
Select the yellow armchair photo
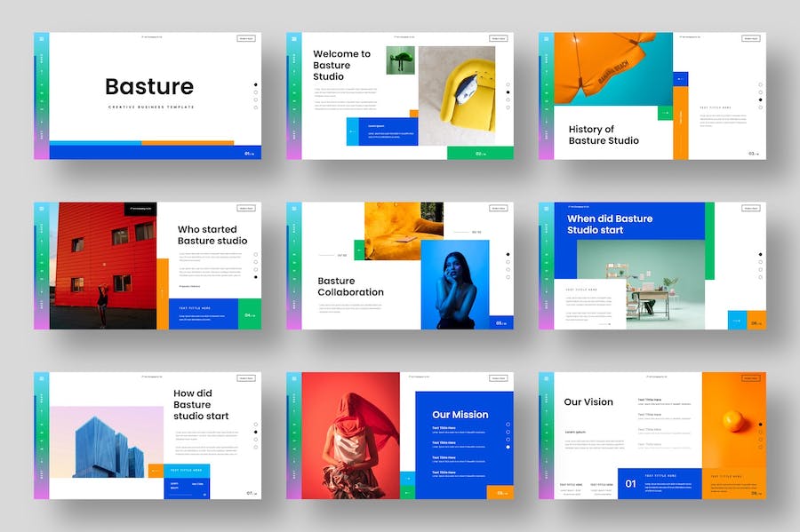pos(457,95)
